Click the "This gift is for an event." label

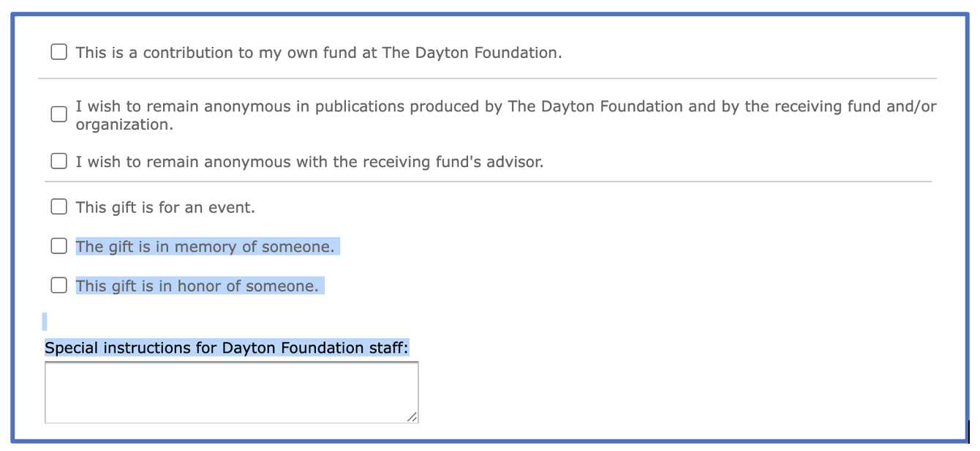point(165,207)
